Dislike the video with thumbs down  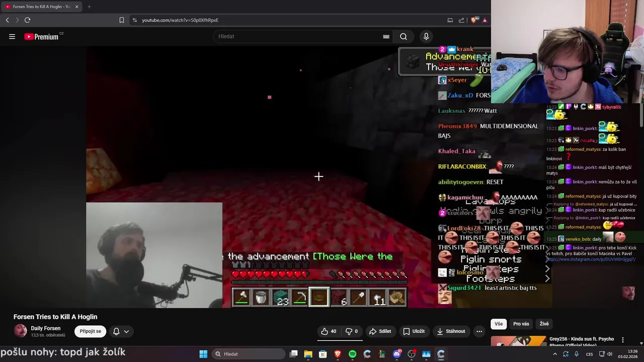pos(352,331)
